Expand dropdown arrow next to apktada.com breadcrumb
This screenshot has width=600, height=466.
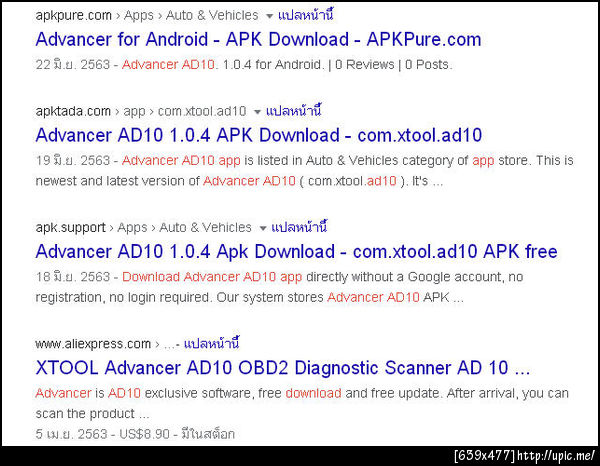click(x=257, y=112)
